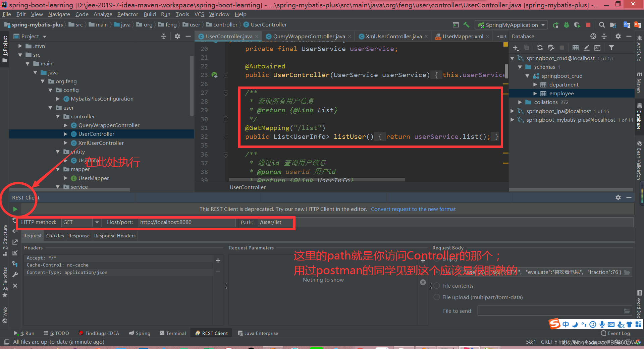
Task: Switch to UserMapper.xml tab
Action: point(463,36)
